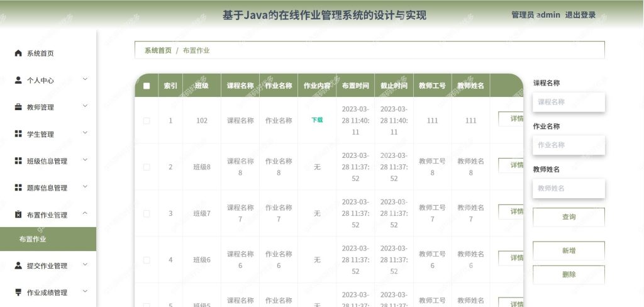Click the clipboard icon beside 布置作业管理
The width and height of the screenshot is (644, 307).
[x=18, y=215]
